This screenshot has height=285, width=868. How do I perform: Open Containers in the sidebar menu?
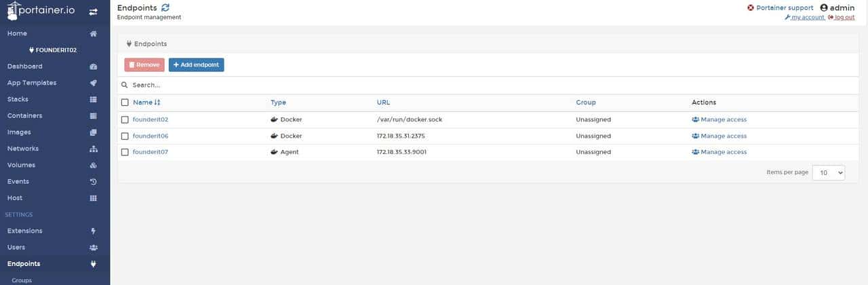(24, 116)
